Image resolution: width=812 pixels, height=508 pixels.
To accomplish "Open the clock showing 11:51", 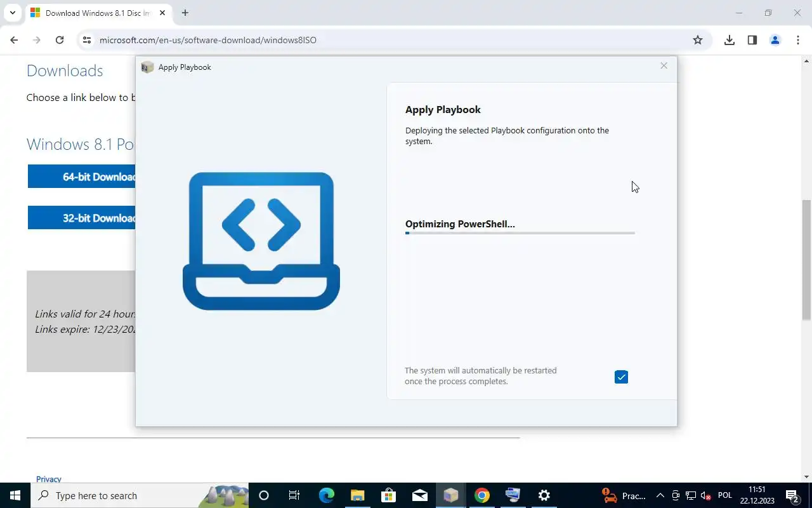I will [x=757, y=495].
